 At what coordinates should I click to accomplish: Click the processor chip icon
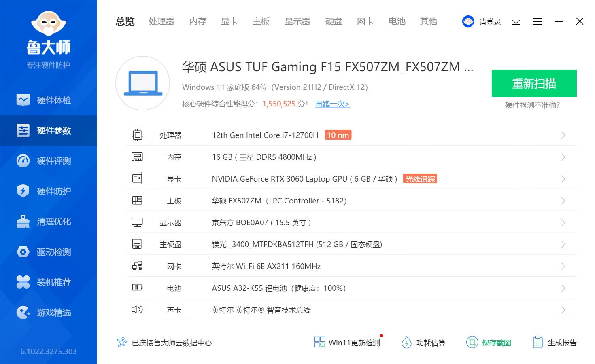point(137,135)
